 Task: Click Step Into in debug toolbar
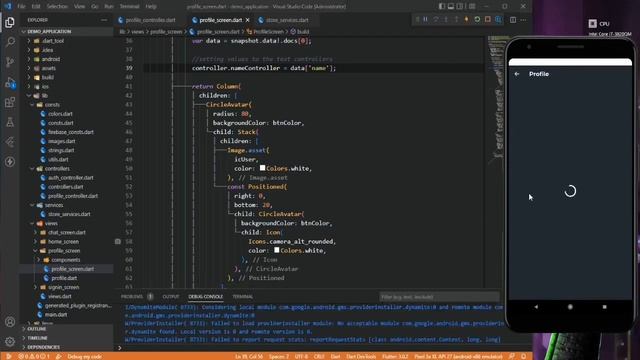pyautogui.click(x=446, y=20)
